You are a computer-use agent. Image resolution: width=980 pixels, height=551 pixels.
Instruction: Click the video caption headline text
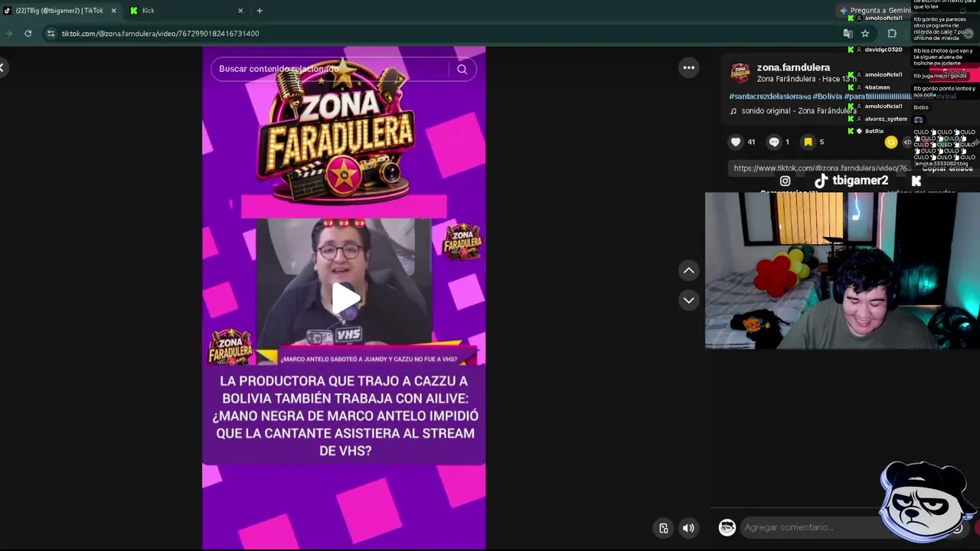tap(345, 416)
